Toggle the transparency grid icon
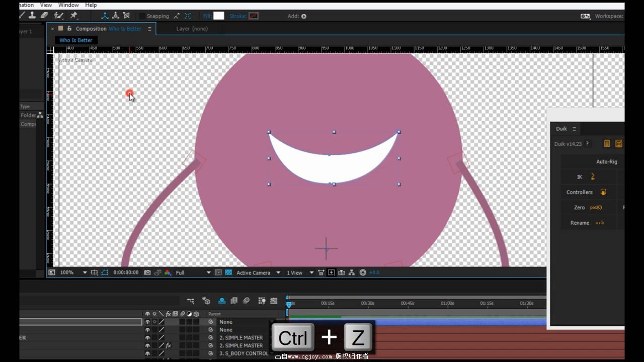 click(228, 273)
